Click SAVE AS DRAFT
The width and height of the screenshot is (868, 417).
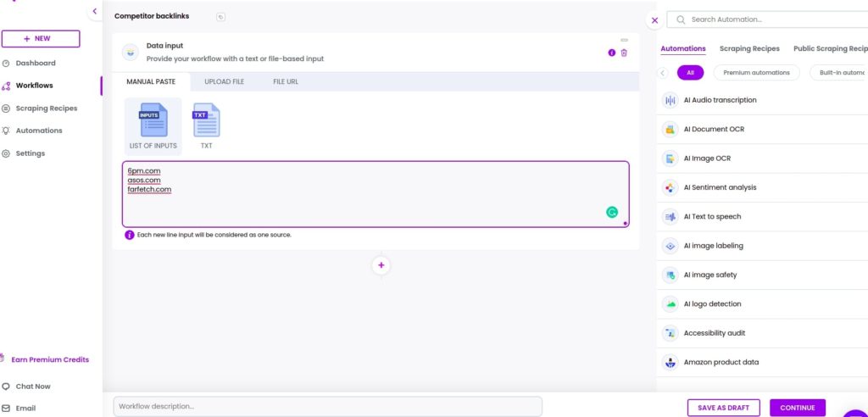point(724,408)
